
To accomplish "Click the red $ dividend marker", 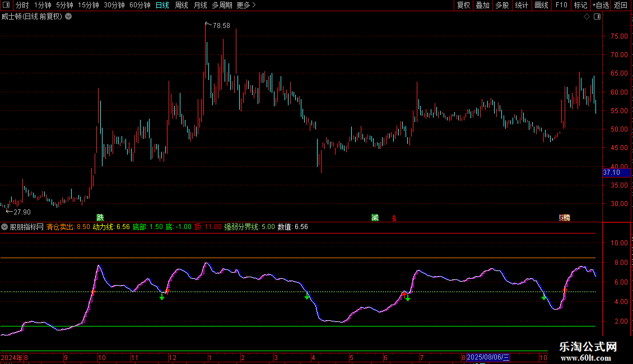I will pos(394,218).
